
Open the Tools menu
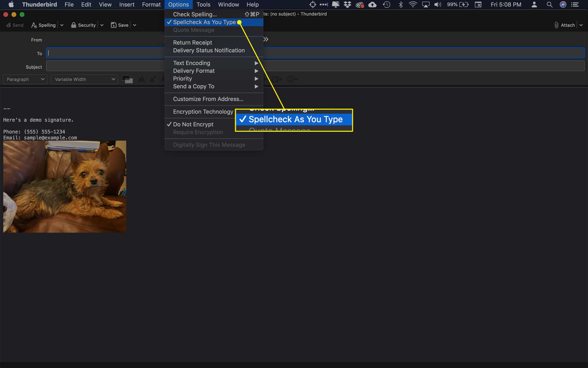tap(203, 4)
